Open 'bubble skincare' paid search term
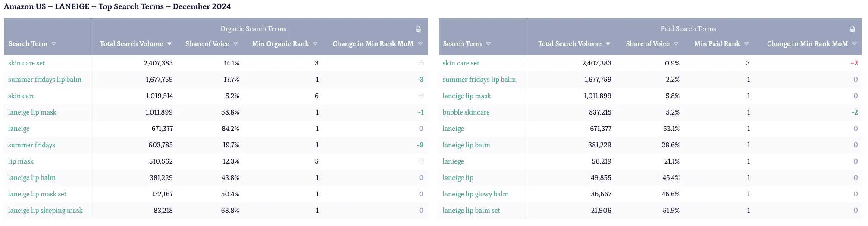Image resolution: width=868 pixels, height=226 pixels. pyautogui.click(x=466, y=112)
